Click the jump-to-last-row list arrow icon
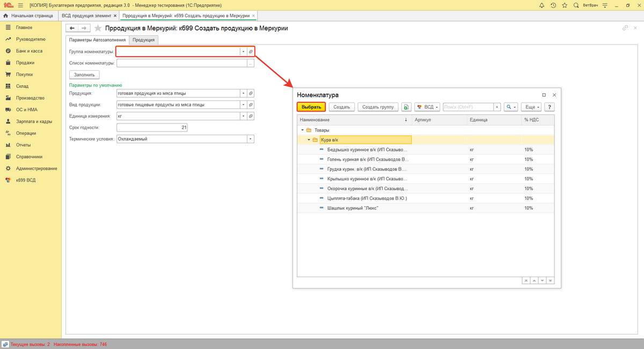Screen dimensions: 644x349 pyautogui.click(x=551, y=280)
